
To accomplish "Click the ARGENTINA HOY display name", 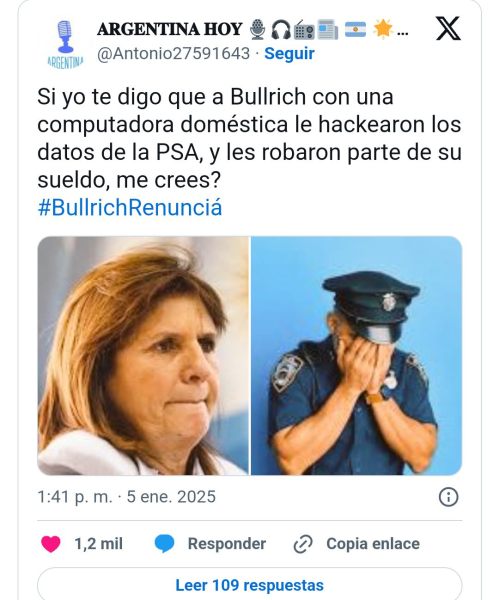I will pyautogui.click(x=170, y=29).
